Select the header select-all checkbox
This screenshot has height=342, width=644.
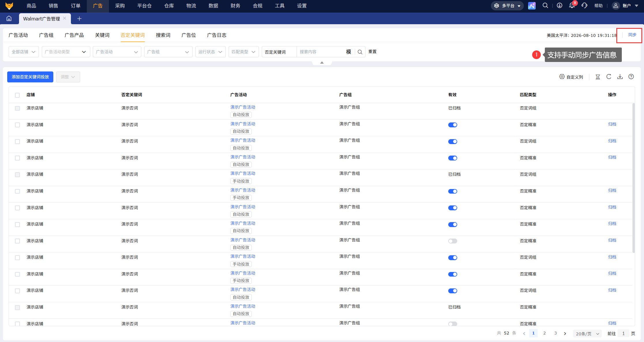tap(17, 95)
